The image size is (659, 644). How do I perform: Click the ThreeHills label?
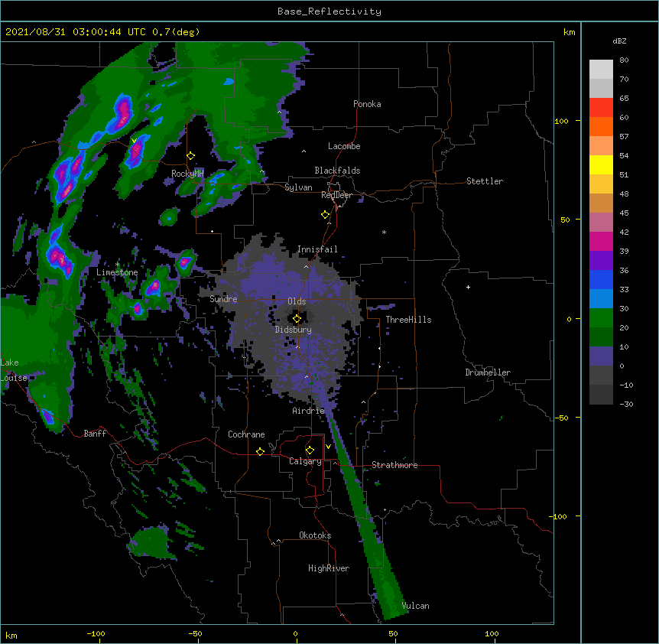[408, 320]
